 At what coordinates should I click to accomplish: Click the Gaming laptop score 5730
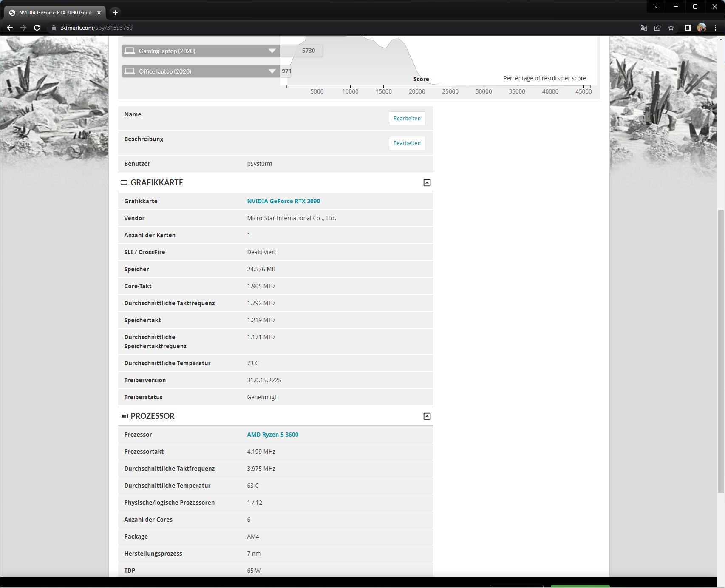tap(309, 51)
